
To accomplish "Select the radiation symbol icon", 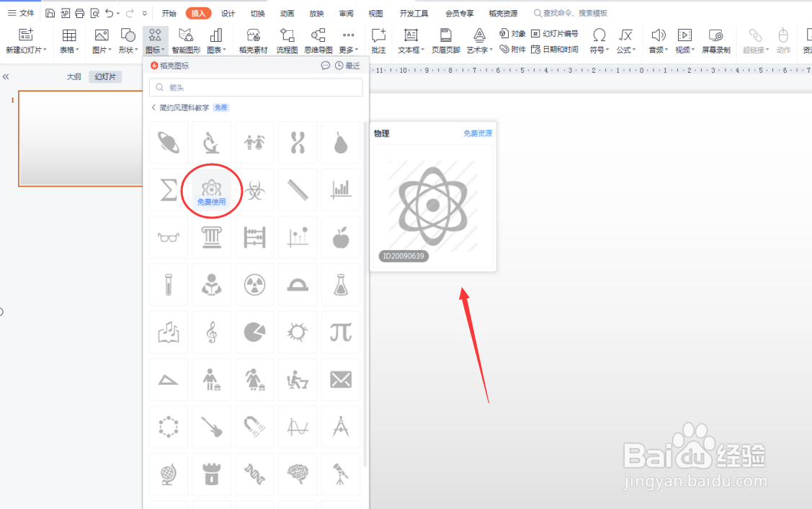I will (x=254, y=285).
